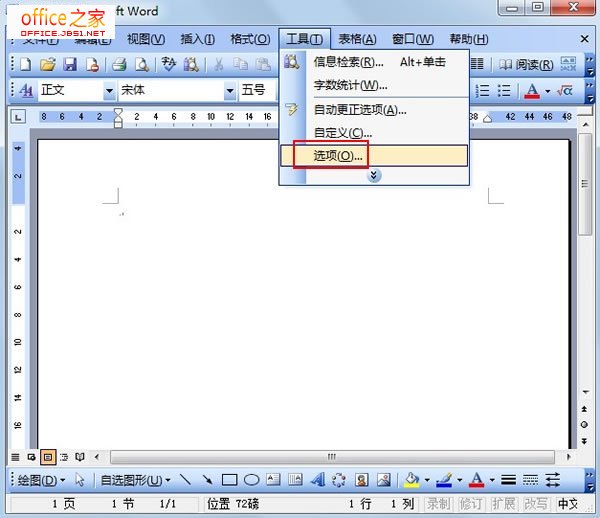
Task: Open formatting toolbar font color dropdown arrow
Action: (x=548, y=91)
